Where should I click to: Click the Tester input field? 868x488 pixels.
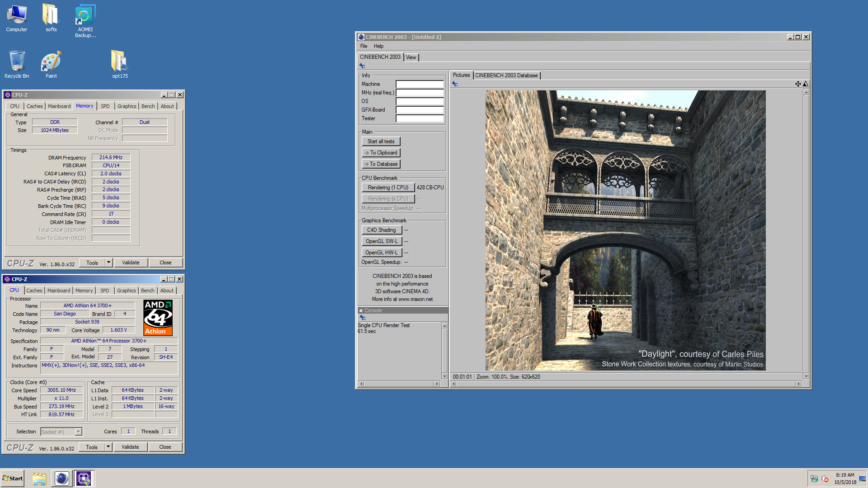(420, 118)
